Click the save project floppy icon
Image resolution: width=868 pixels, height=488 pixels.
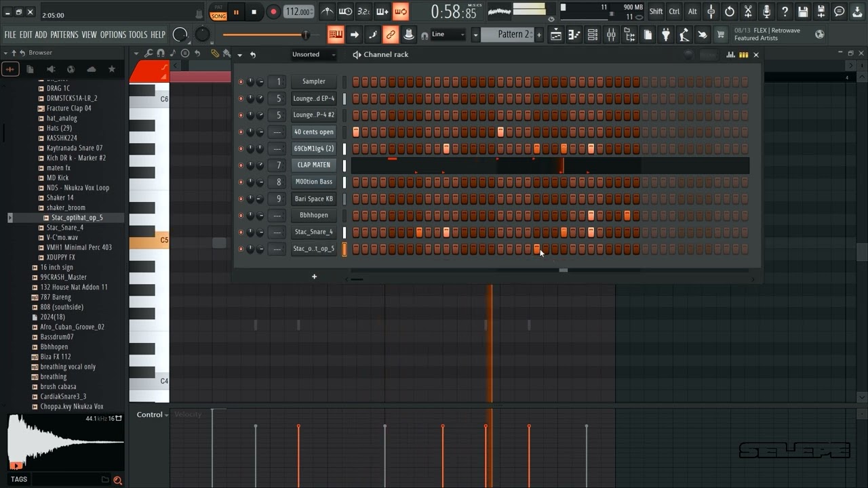point(803,12)
